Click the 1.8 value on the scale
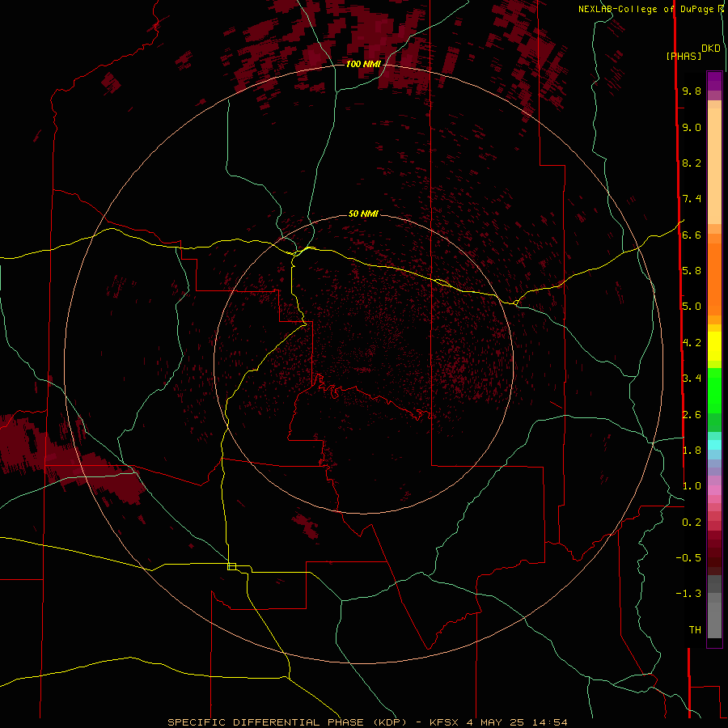728x728 pixels. [x=692, y=451]
